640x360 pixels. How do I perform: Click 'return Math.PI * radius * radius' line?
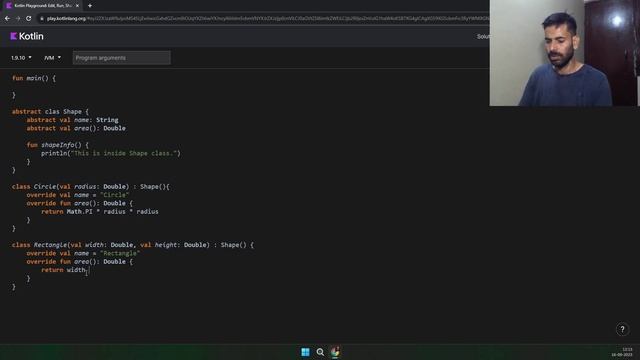pos(100,211)
